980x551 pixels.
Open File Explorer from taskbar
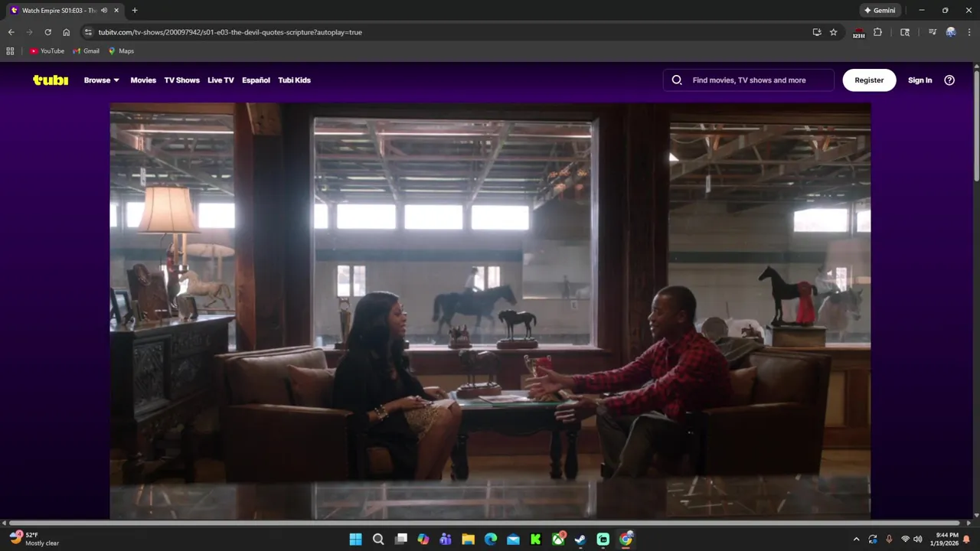(468, 539)
